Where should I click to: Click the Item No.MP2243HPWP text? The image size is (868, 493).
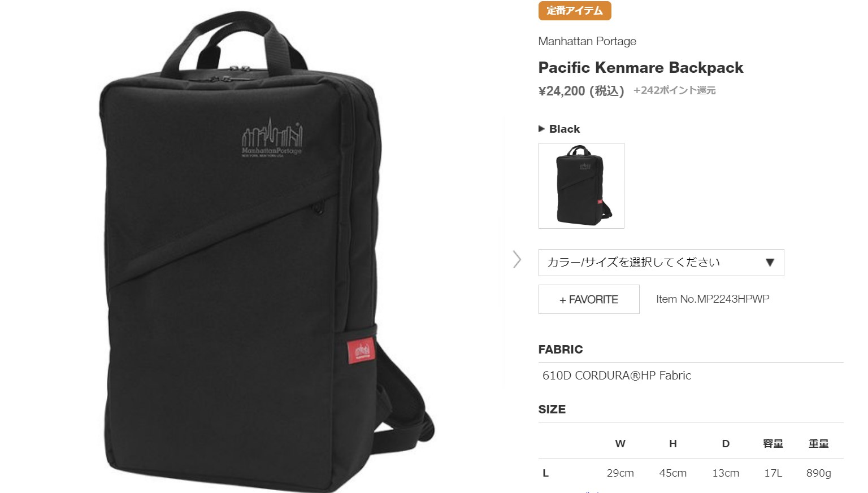click(713, 299)
